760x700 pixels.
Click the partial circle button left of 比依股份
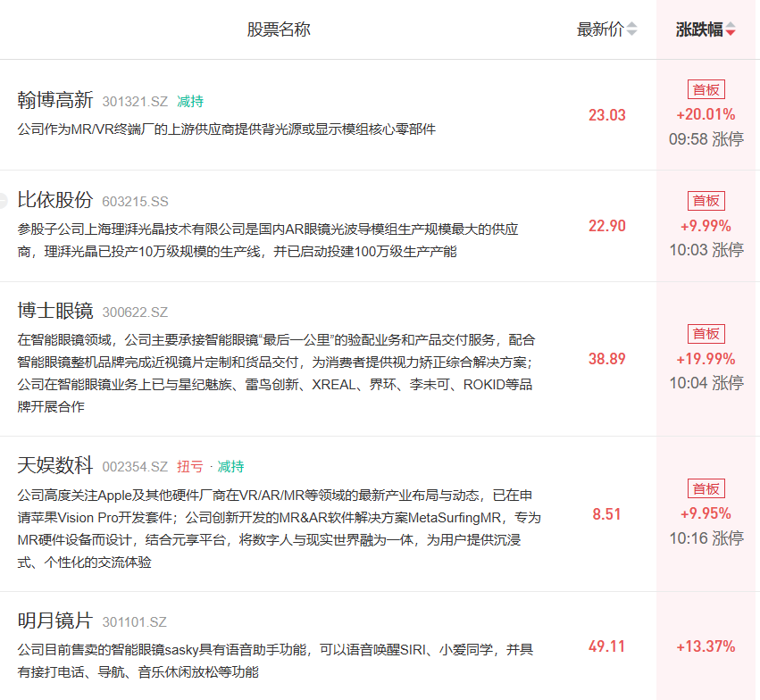coord(4,200)
